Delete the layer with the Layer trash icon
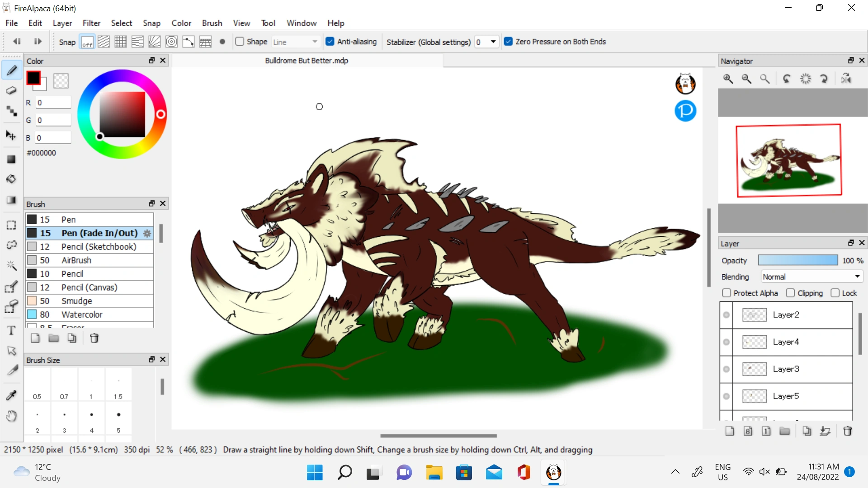The width and height of the screenshot is (868, 488). (848, 431)
